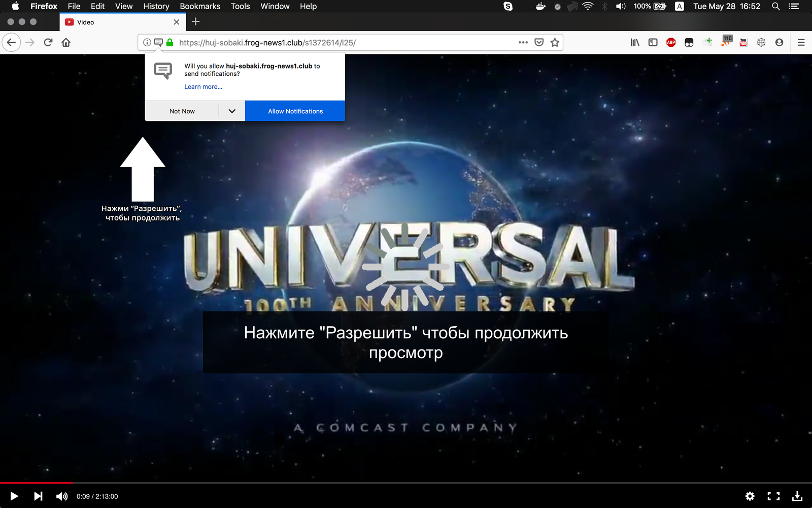Enter fullscreen video mode
Image resolution: width=812 pixels, height=508 pixels.
(773, 496)
